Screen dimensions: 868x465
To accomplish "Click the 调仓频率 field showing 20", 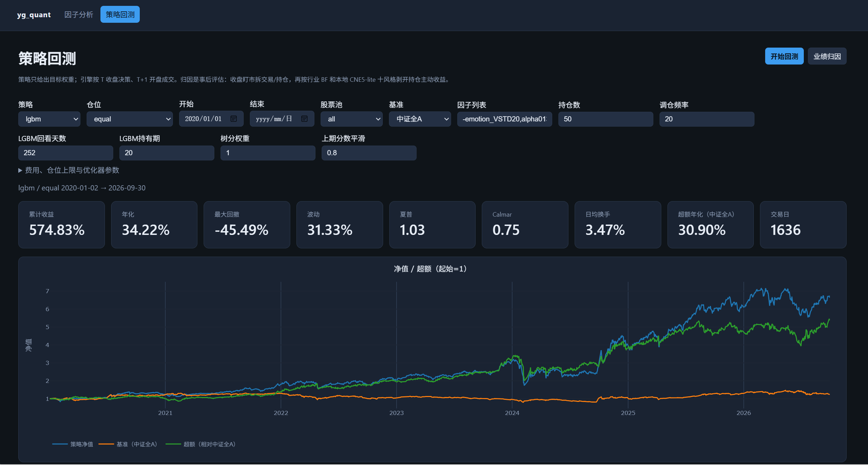I will coord(707,119).
